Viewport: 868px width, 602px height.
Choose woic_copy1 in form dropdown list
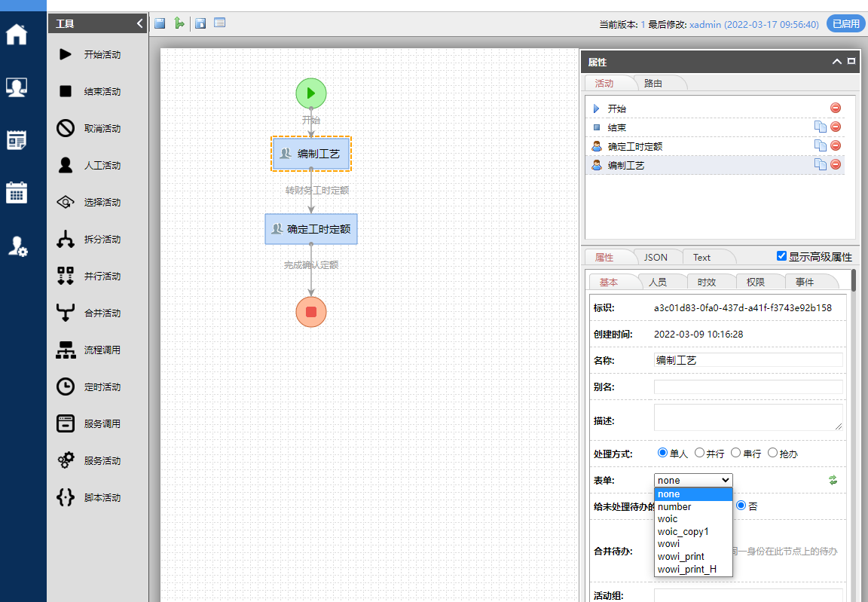click(x=693, y=532)
